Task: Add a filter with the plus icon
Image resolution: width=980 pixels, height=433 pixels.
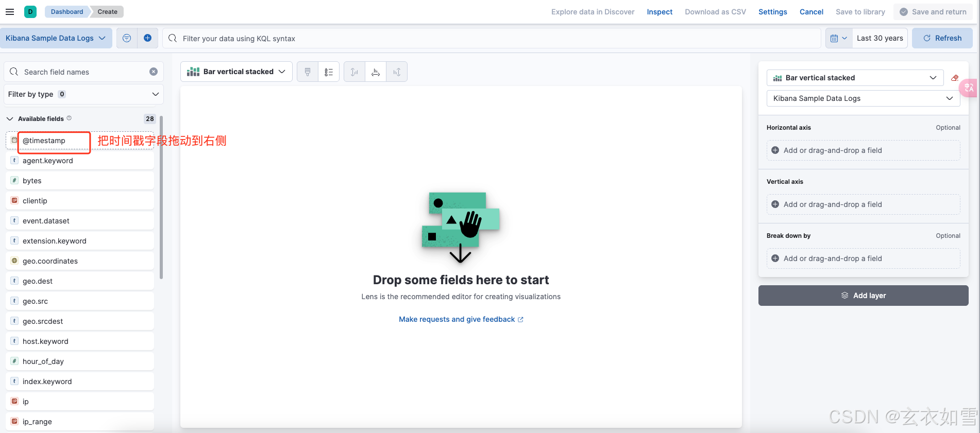Action: (147, 38)
